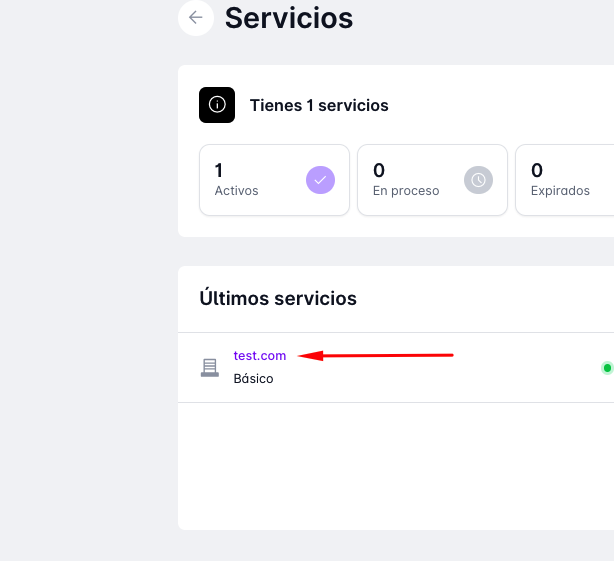Click the Servicios page title

pyautogui.click(x=289, y=17)
